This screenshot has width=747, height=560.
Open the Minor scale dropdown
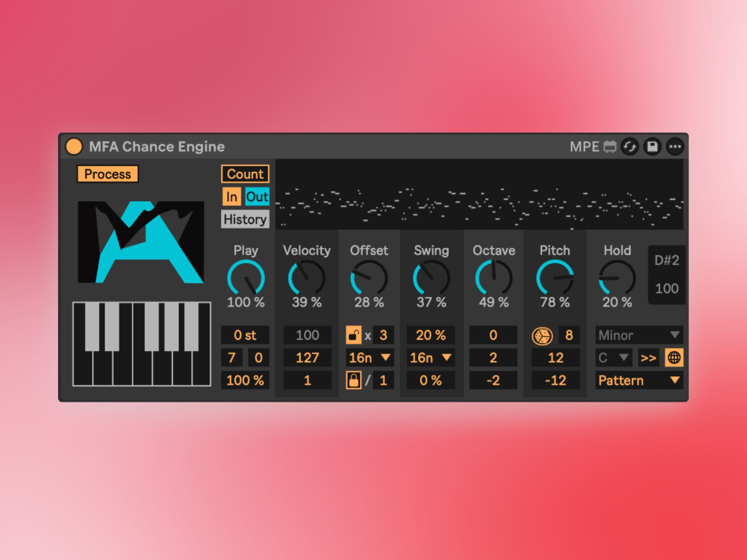[x=639, y=335]
